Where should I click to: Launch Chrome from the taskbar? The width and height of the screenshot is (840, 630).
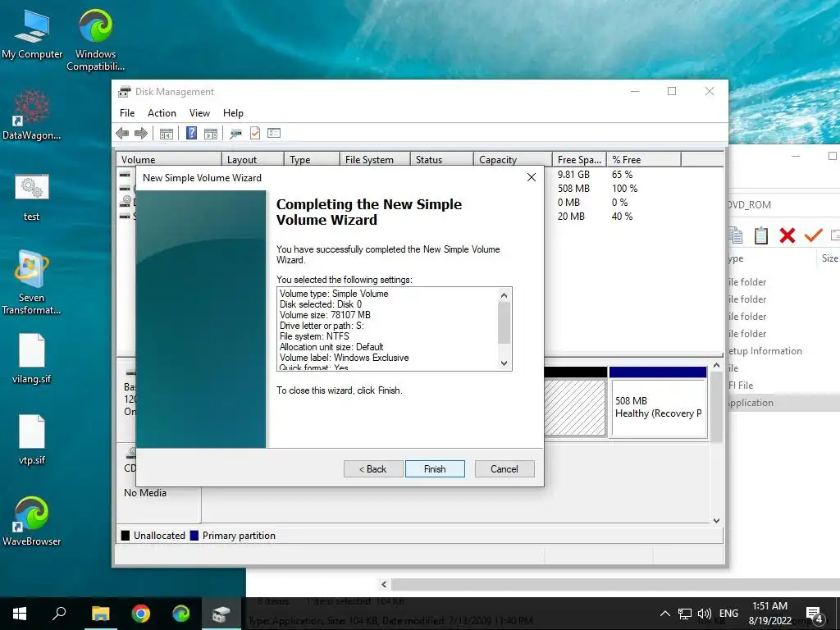tap(141, 614)
